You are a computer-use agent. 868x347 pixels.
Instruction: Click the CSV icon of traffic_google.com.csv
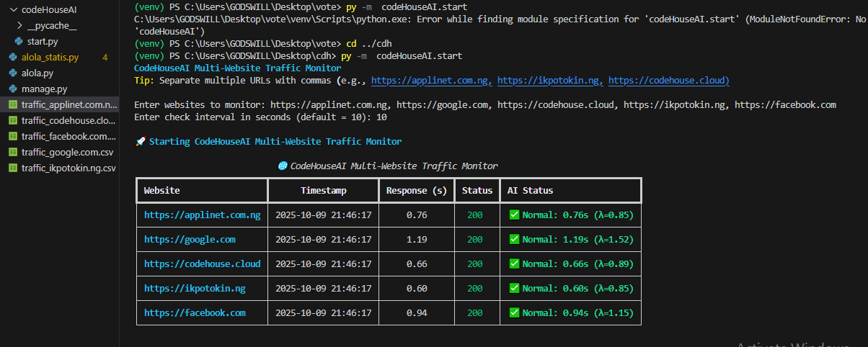point(14,152)
